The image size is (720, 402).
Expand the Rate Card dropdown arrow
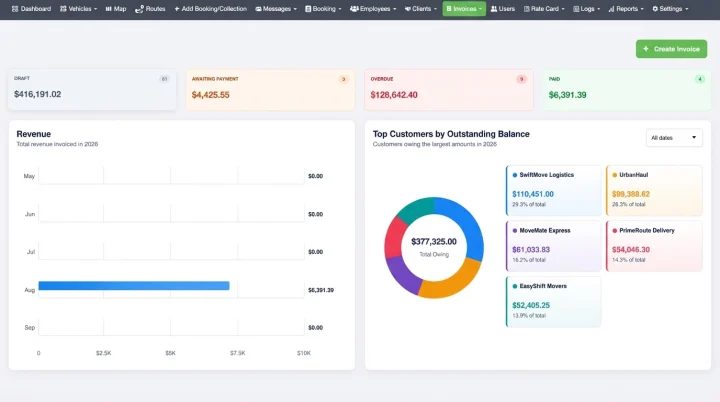click(563, 9)
